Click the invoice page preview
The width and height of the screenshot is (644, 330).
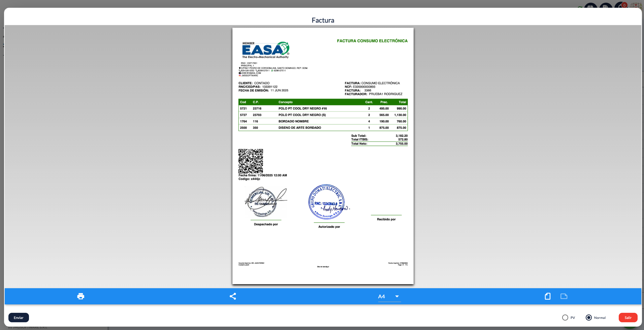323,156
